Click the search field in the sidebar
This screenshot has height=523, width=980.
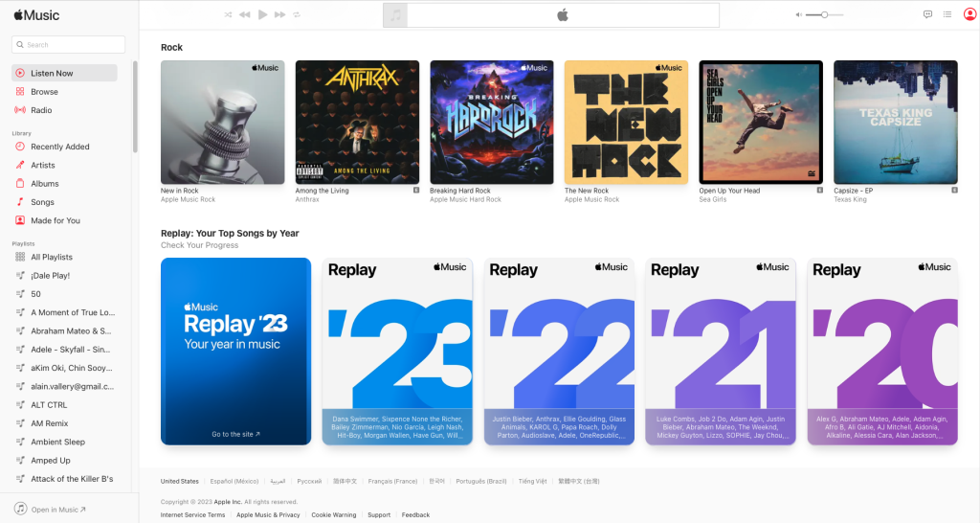pos(69,45)
